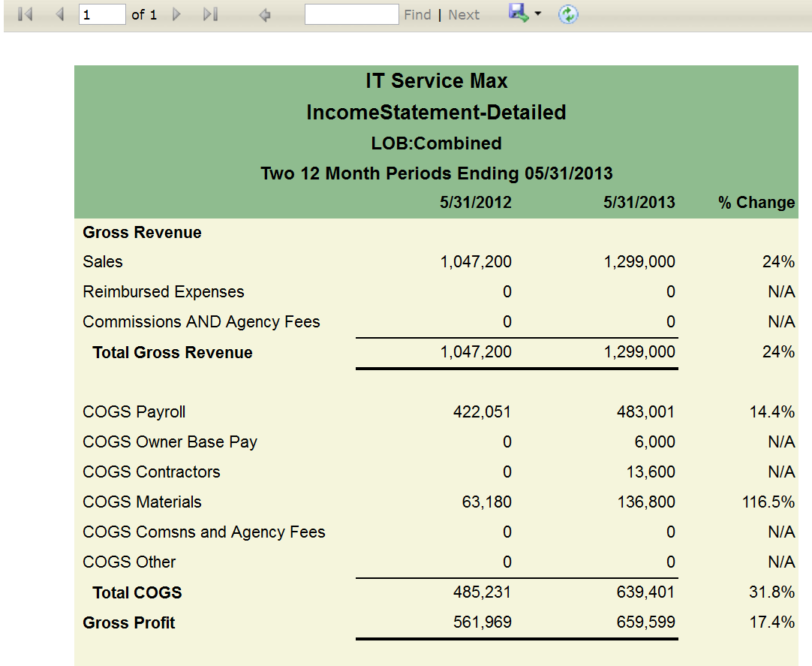Viewport: 812px width, 666px height.
Task: Click the Find link in toolbar
Action: pos(417,14)
